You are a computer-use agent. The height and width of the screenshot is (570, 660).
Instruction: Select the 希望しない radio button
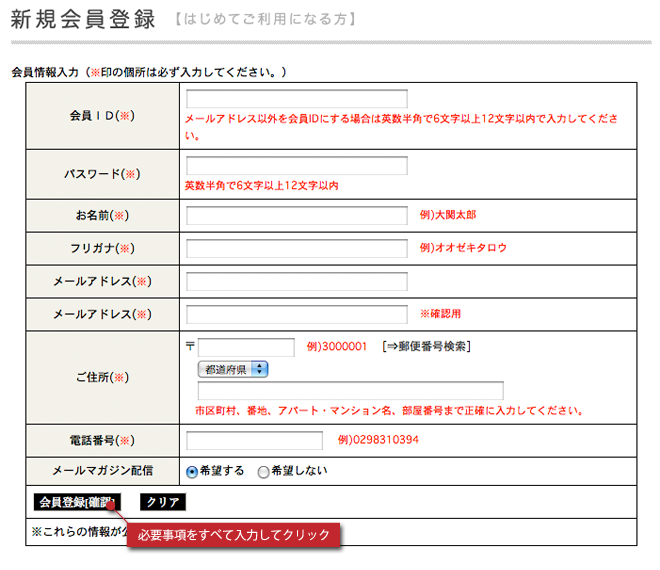[x=263, y=472]
